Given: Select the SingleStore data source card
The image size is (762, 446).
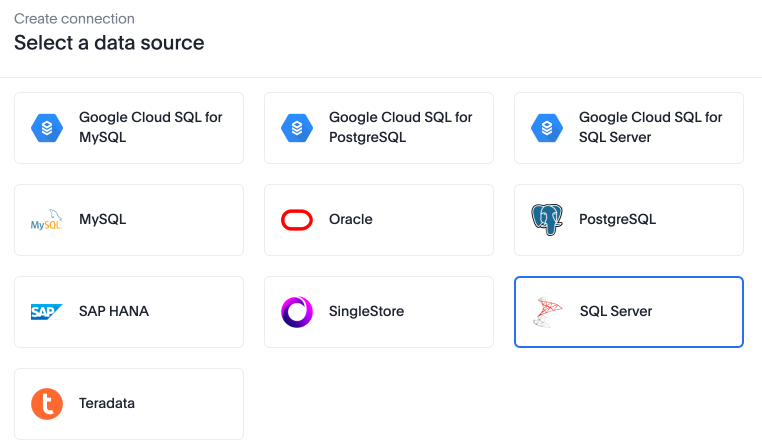Looking at the screenshot, I should point(379,312).
